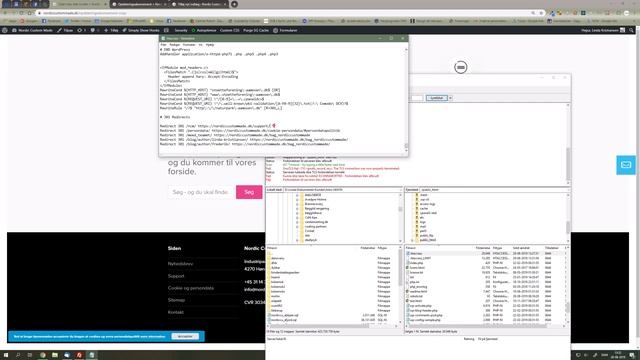Open the Lyntilslut history dropdown arrow
Screen dimensions: 640x360
[x=450, y=98]
